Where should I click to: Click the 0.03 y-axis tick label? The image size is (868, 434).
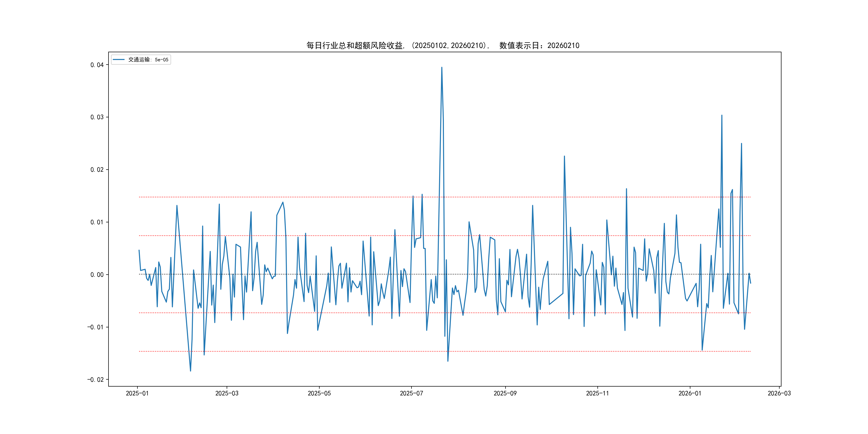pos(97,117)
